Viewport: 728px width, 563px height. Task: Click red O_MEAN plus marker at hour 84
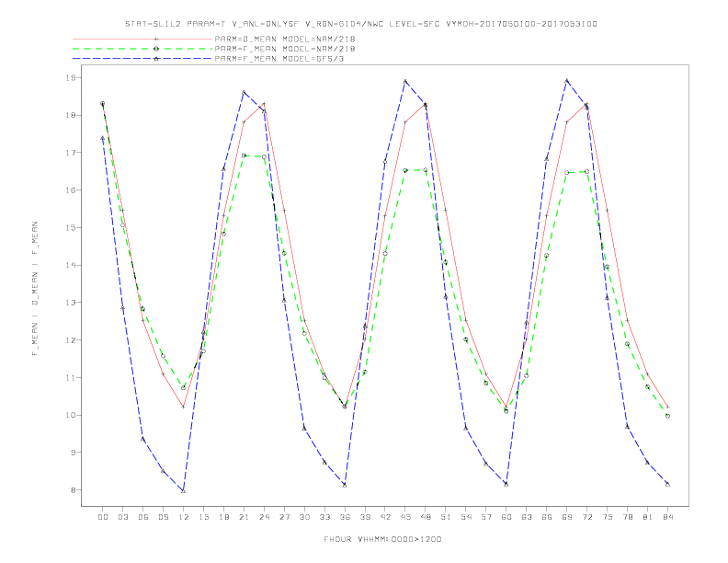coord(667,407)
